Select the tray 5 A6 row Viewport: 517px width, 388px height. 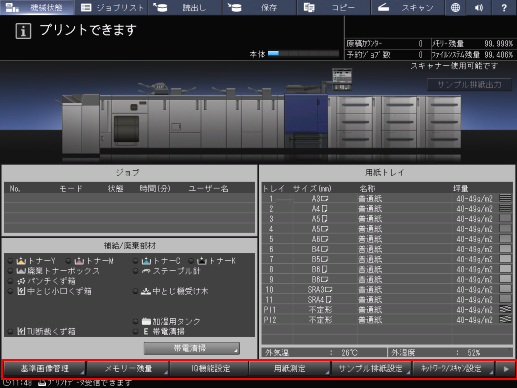point(387,239)
